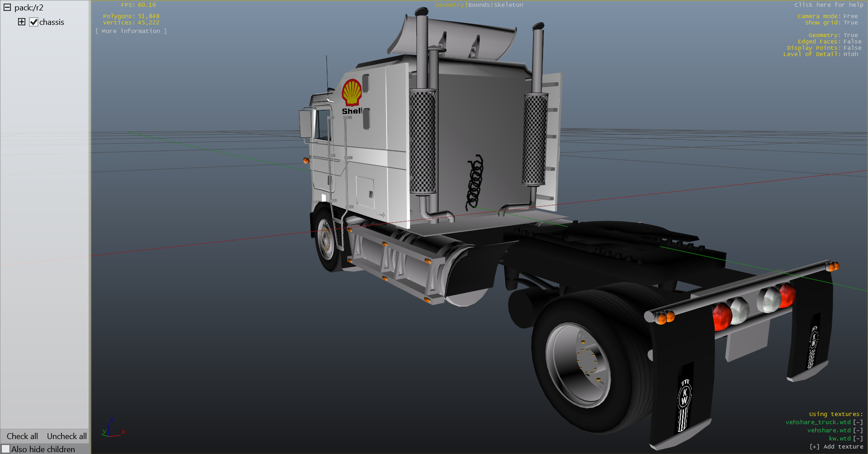Toggle the Show grid setting
Viewport: 868px width, 454px height.
pos(831,22)
